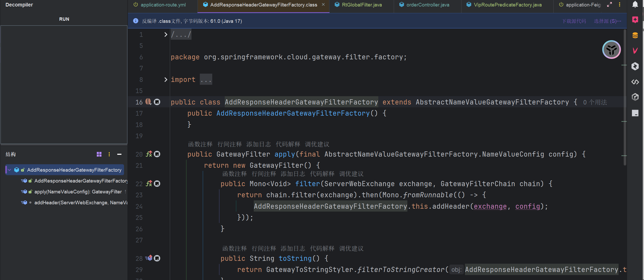Open the pink AI assistant tool window
This screenshot has width=644, height=280.
coord(635,20)
